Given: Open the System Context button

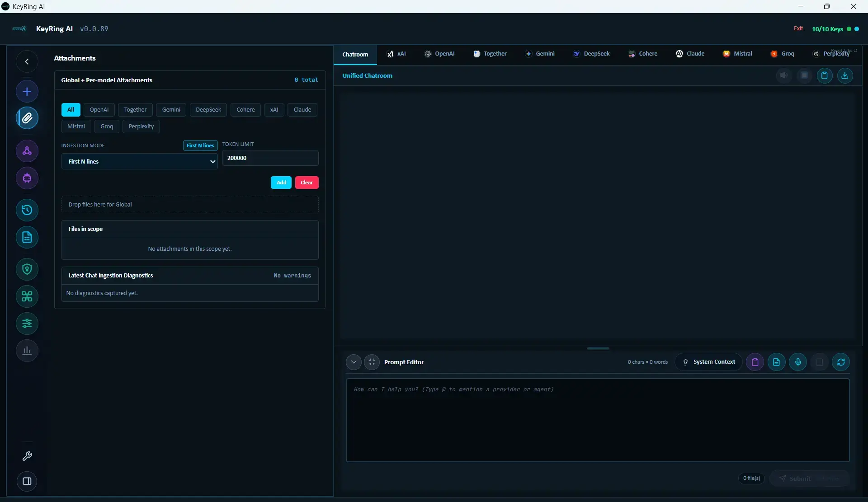Looking at the screenshot, I should coord(709,362).
